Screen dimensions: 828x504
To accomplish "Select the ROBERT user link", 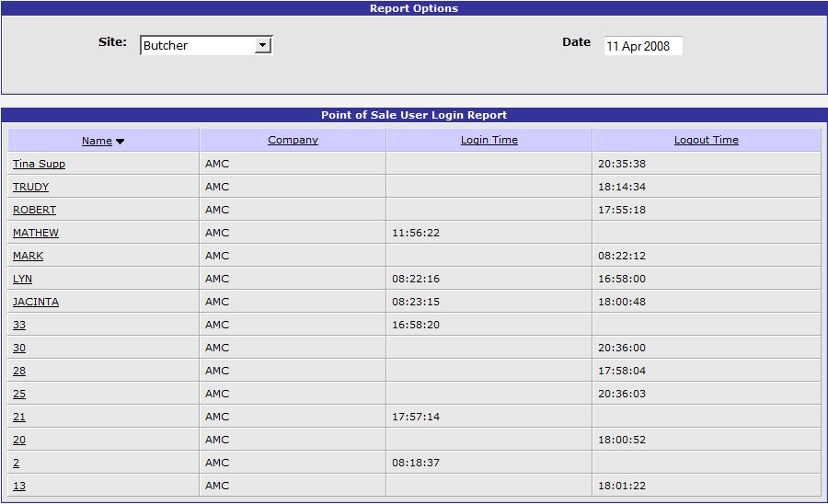I will (34, 210).
